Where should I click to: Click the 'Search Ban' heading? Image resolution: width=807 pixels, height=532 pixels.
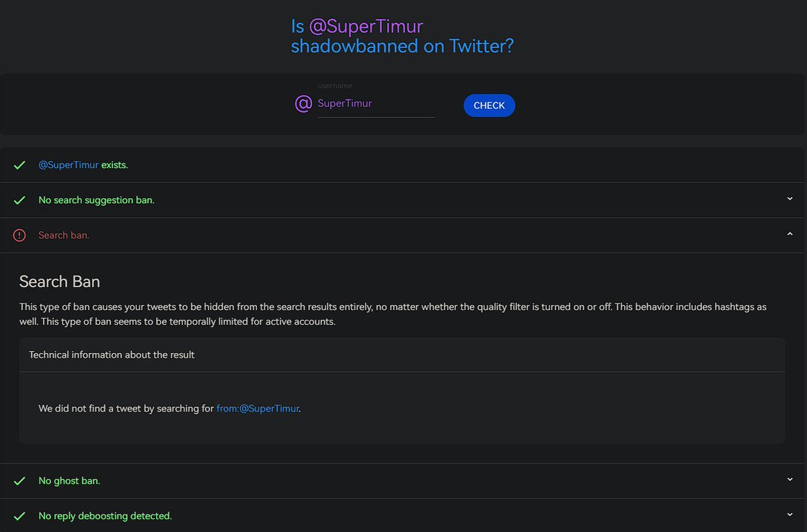[x=59, y=281]
